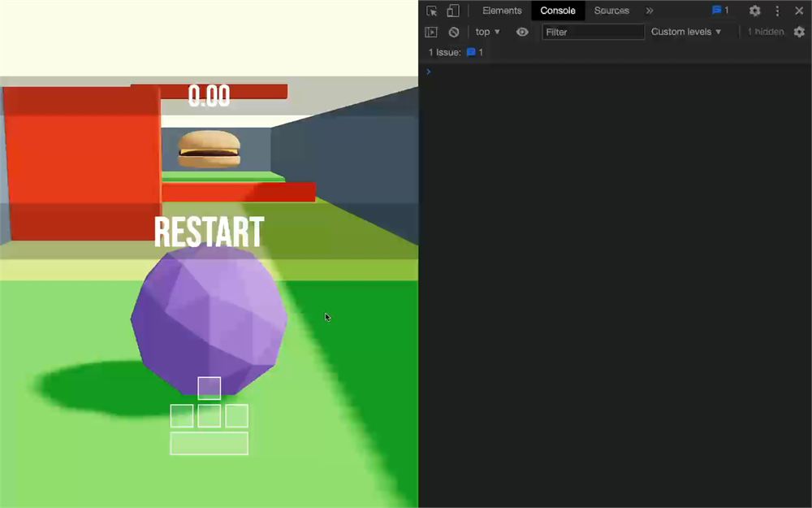Clear the console with the ban icon
The height and width of the screenshot is (508, 812).
coord(454,33)
